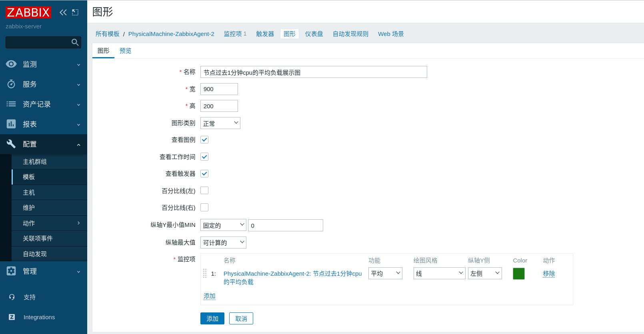644x334 pixels.
Task: Click 移除 link for item 1
Action: coord(549,273)
